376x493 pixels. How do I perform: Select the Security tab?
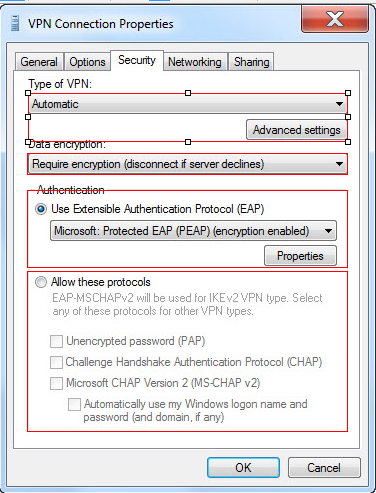coord(137,60)
